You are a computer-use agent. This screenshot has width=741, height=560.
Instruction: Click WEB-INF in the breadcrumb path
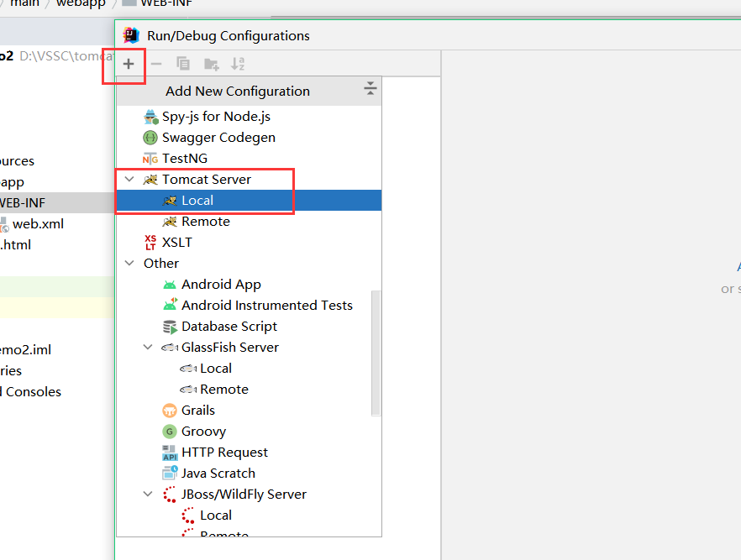point(166,3)
